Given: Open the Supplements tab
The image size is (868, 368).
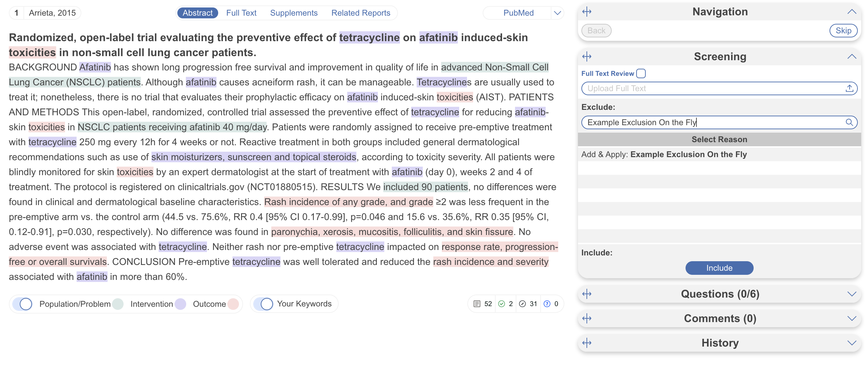Looking at the screenshot, I should [293, 13].
